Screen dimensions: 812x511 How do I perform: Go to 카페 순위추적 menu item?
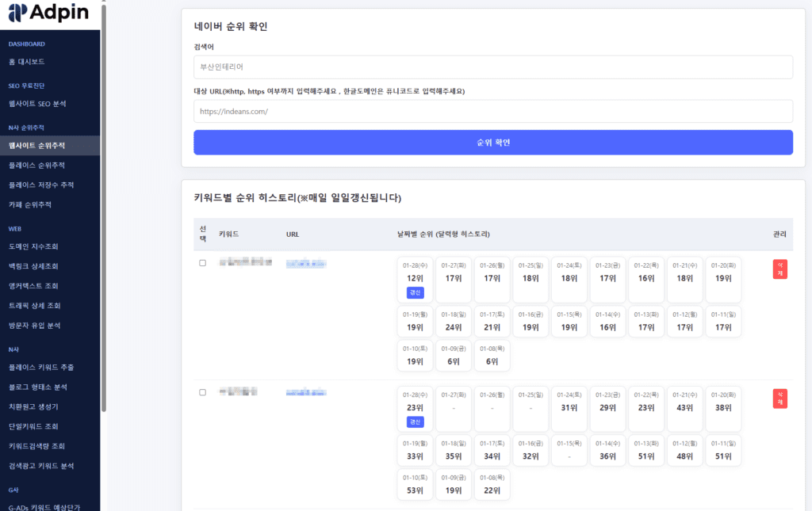click(x=29, y=205)
